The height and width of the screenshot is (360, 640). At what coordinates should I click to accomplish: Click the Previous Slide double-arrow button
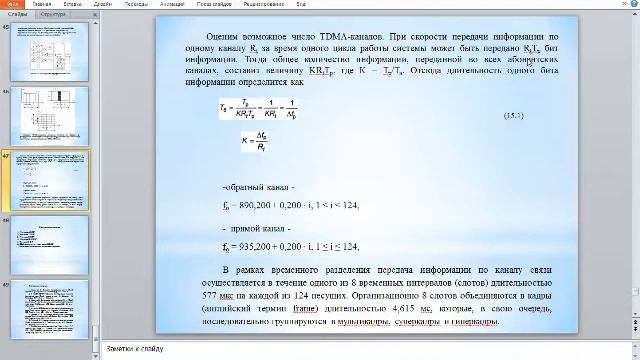(636, 322)
